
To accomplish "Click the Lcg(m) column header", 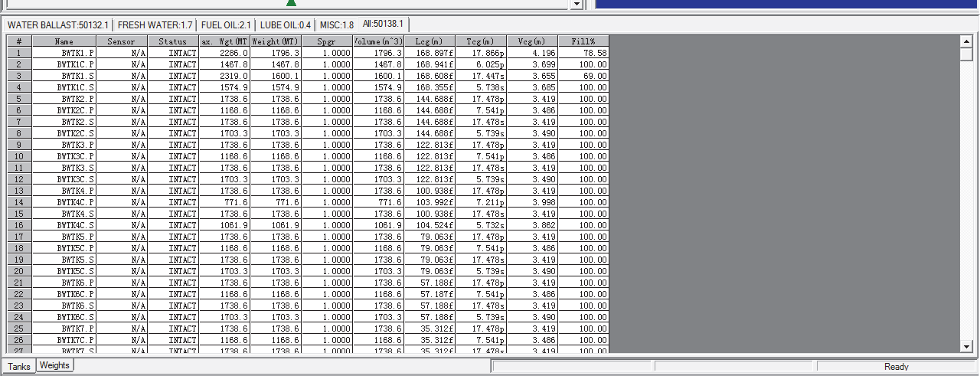I will point(430,41).
